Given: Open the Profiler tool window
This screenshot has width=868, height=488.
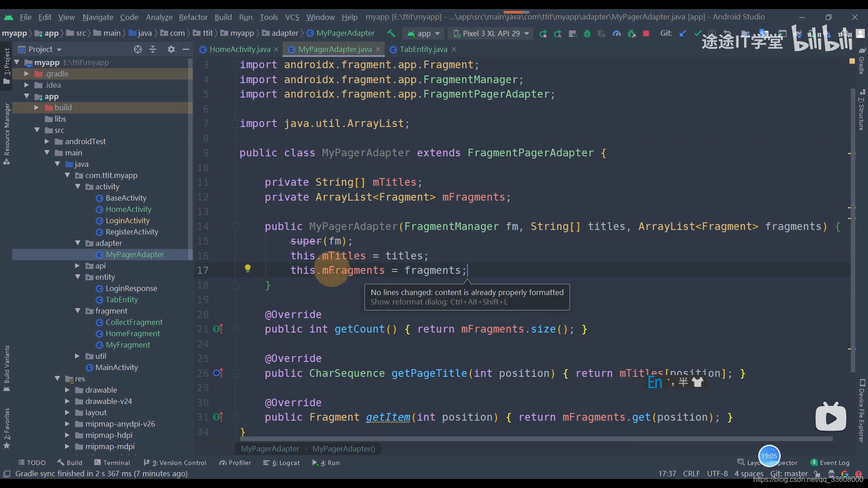Looking at the screenshot, I should click(235, 463).
